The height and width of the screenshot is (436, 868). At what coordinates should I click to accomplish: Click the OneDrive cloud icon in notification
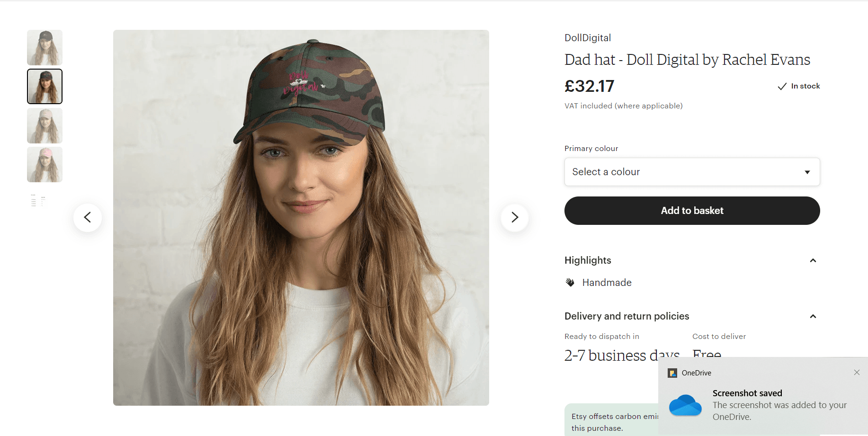(x=685, y=405)
